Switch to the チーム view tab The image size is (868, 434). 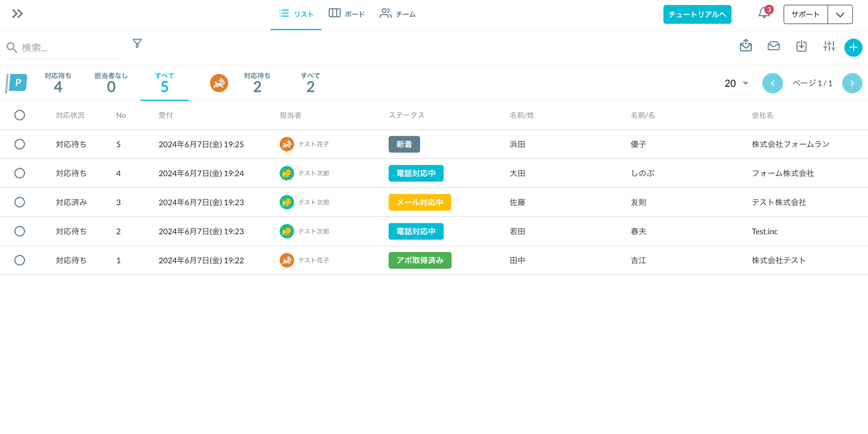tap(398, 14)
